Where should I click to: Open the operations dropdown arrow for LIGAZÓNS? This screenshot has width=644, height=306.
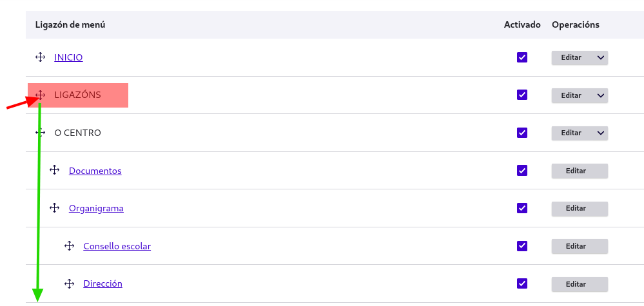(x=600, y=95)
